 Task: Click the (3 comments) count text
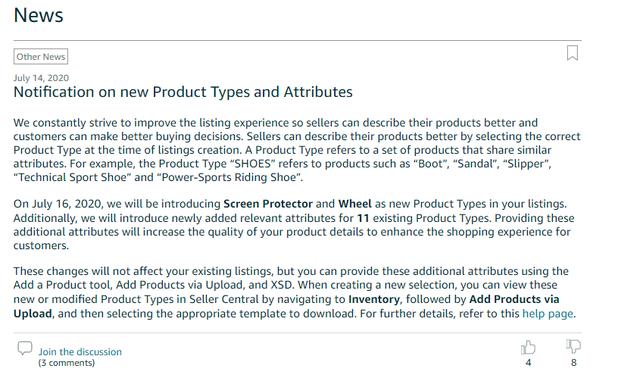coord(67,363)
